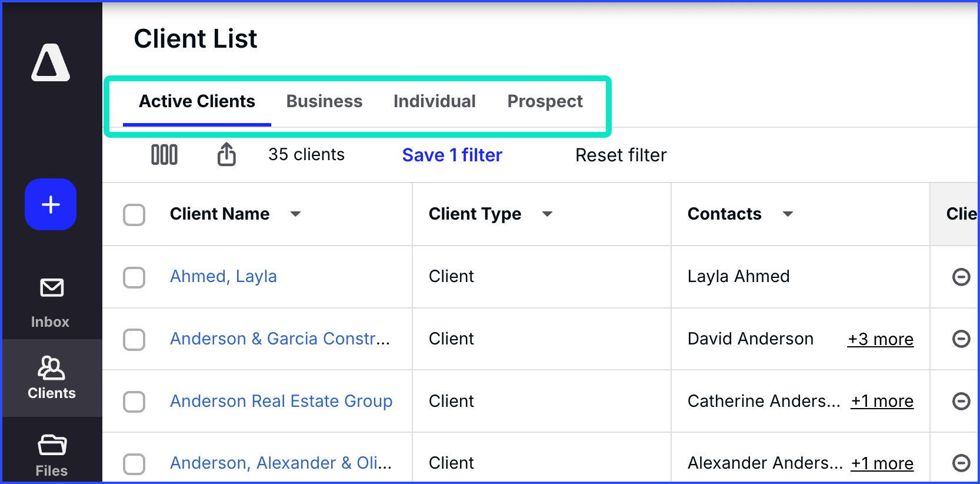Check the box for Ahmed, Layla
The width and height of the screenshot is (980, 484).
click(x=134, y=277)
